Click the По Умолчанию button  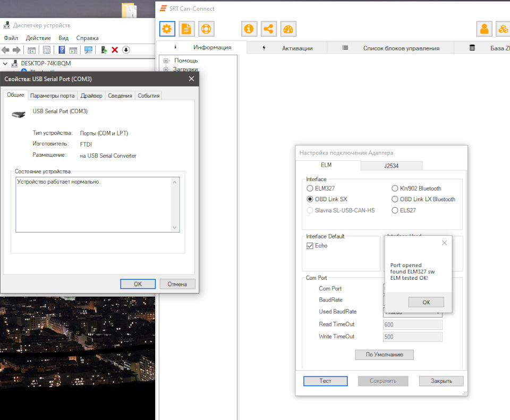coord(385,354)
